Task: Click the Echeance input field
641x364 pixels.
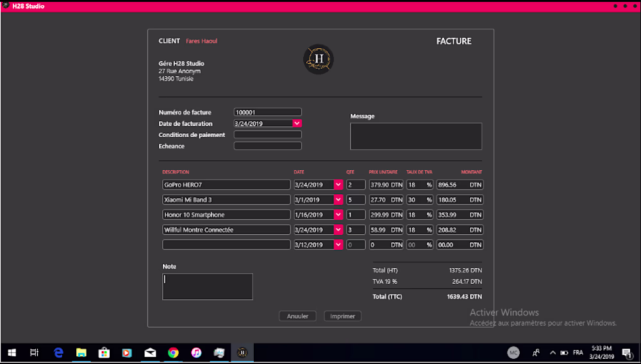Action: coord(267,146)
